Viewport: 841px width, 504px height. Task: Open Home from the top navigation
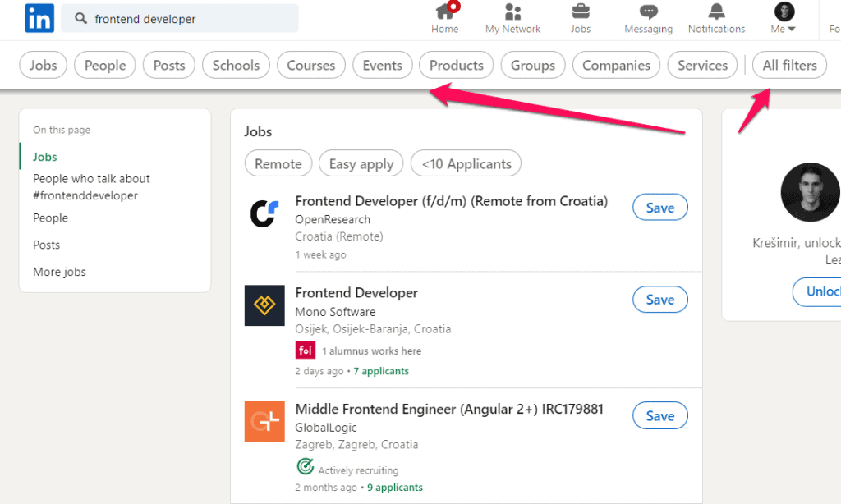tap(445, 19)
